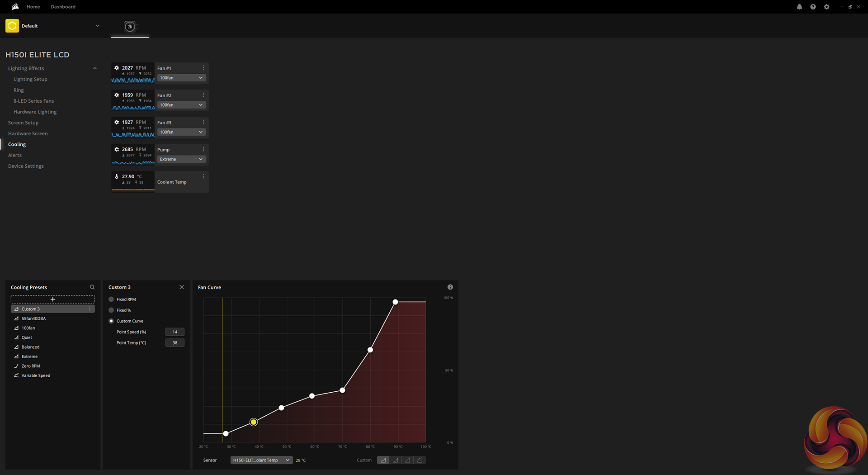
Task: Select the fan curve point at 70 °C
Action: pyautogui.click(x=342, y=390)
